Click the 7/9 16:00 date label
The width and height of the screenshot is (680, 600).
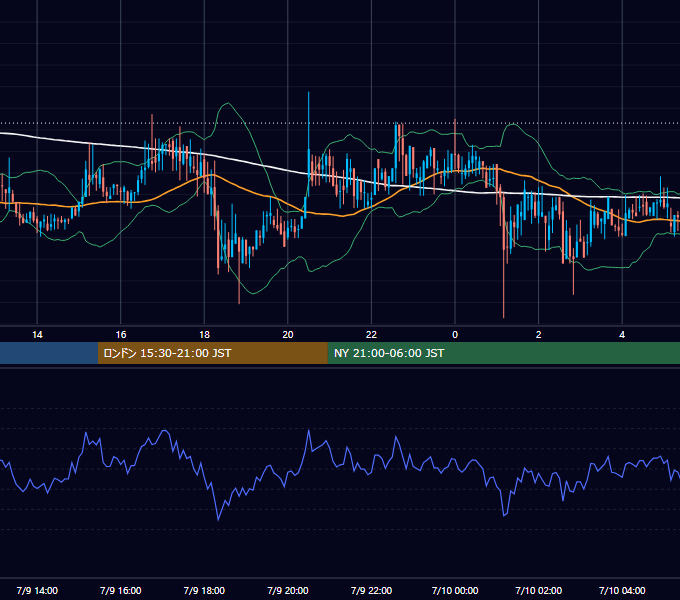pos(121,590)
